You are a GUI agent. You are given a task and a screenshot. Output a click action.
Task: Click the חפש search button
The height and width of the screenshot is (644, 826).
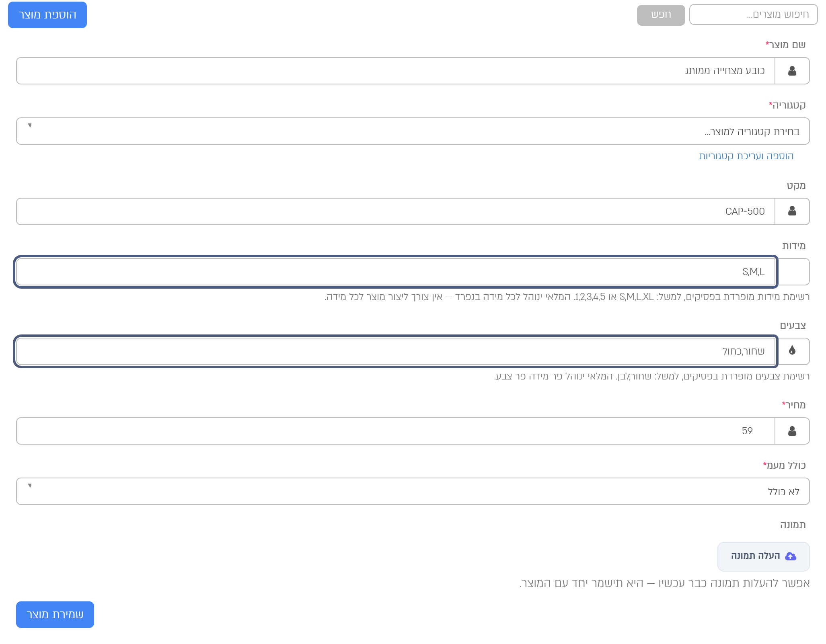pos(661,15)
